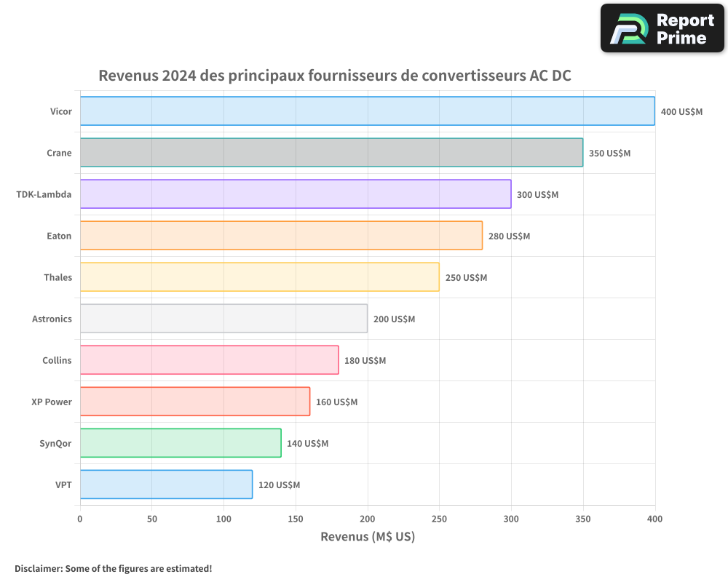Screen dimensions: 728x582
Task: Click the Report Prime logo icon
Action: 628,28
